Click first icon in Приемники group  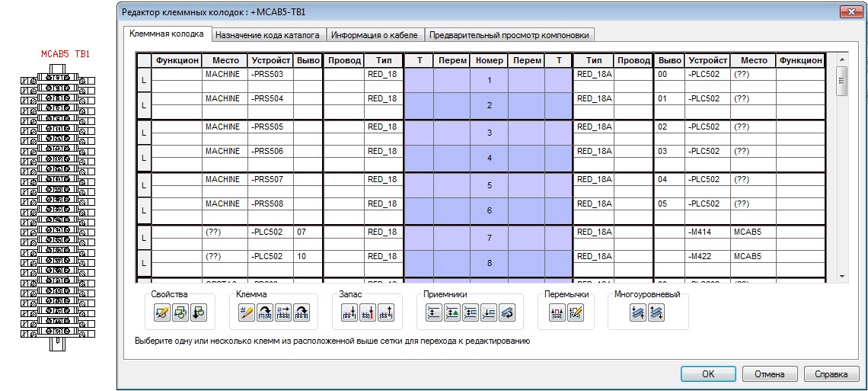click(434, 312)
